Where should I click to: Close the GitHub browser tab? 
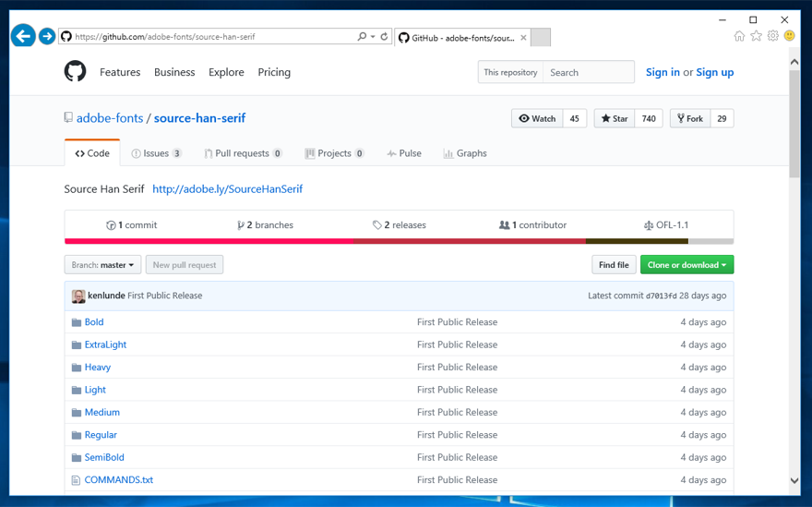point(523,37)
